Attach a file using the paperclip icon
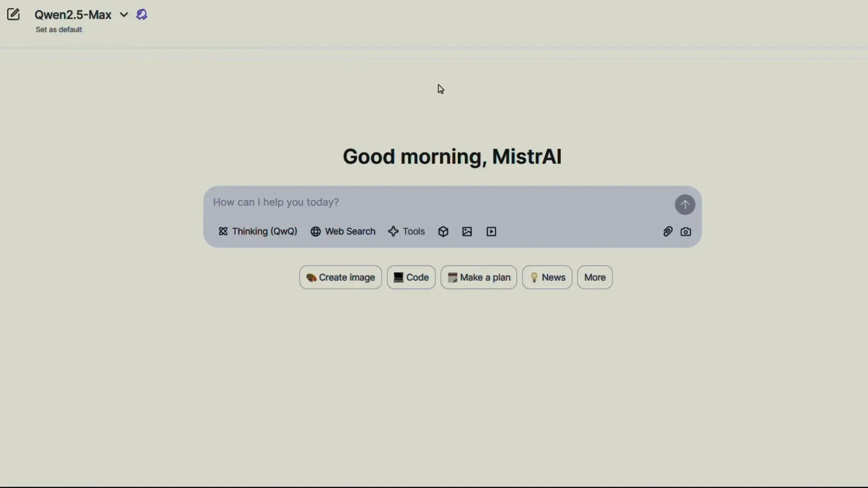 (668, 231)
